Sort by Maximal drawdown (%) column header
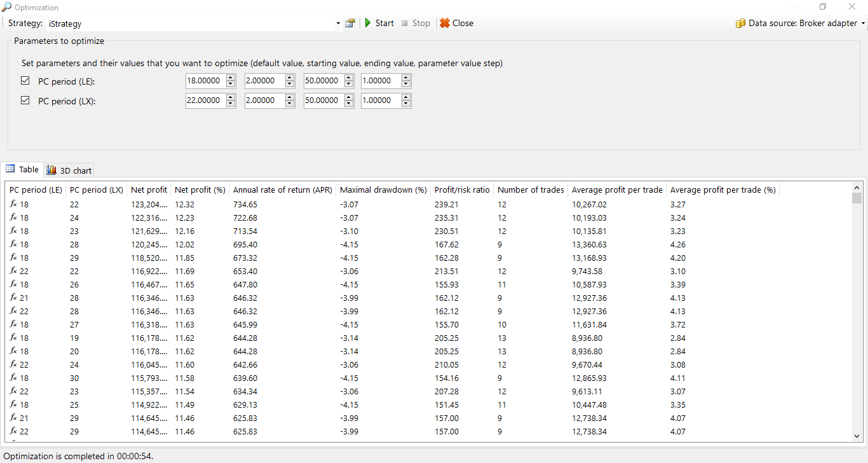The height and width of the screenshot is (463, 868). click(383, 190)
